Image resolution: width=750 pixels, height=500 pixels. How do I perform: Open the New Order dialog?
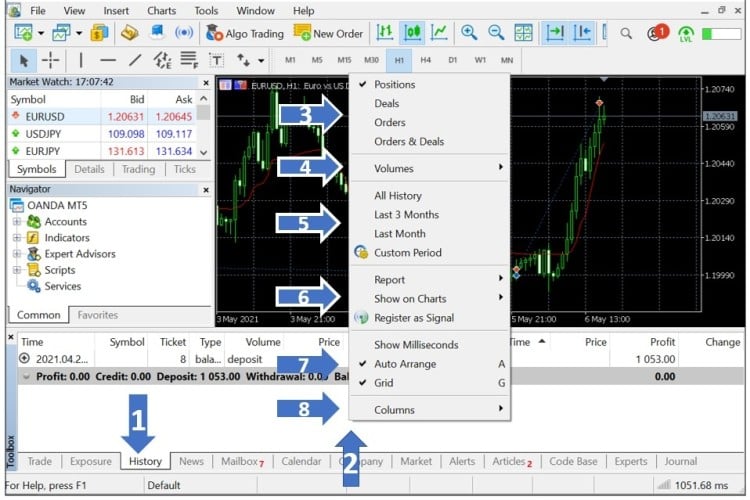coord(328,33)
